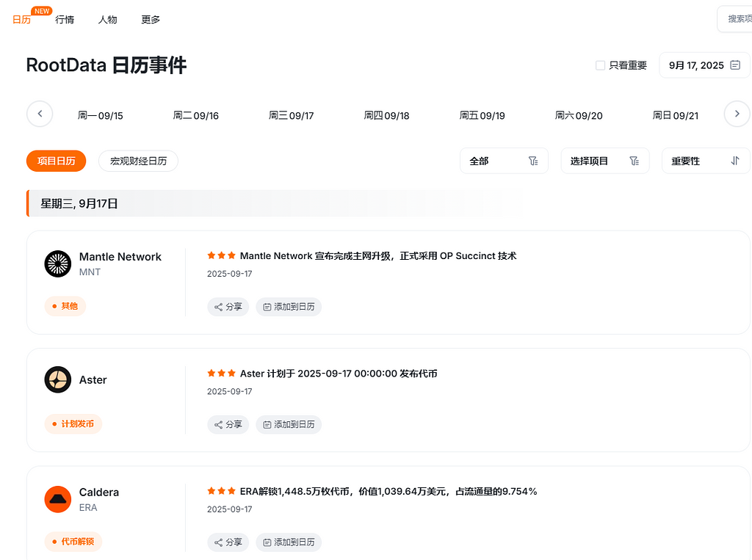Screen dimensions: 752x560
Task: Toggle the 只看重要 checkbox
Action: pos(600,65)
